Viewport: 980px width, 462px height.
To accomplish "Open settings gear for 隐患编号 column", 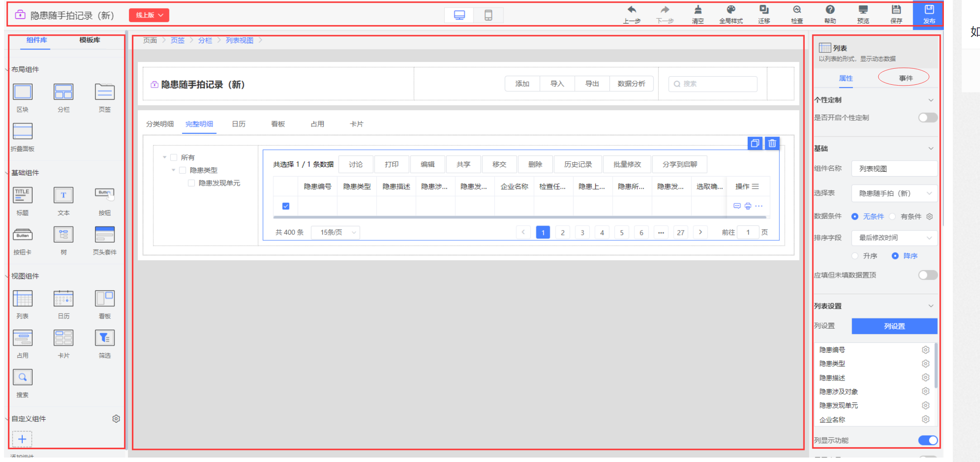I will click(926, 350).
